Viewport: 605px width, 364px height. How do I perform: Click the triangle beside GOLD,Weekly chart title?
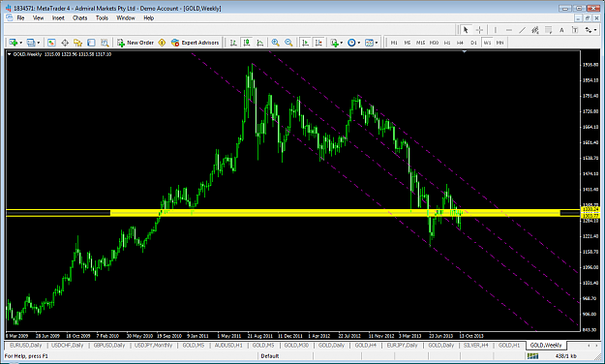coord(10,54)
